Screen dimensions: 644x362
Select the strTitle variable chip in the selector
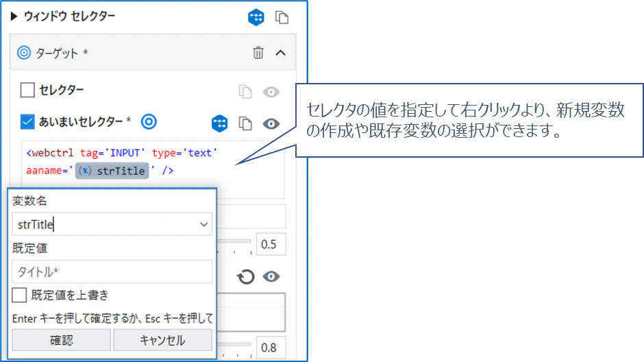coord(112,171)
